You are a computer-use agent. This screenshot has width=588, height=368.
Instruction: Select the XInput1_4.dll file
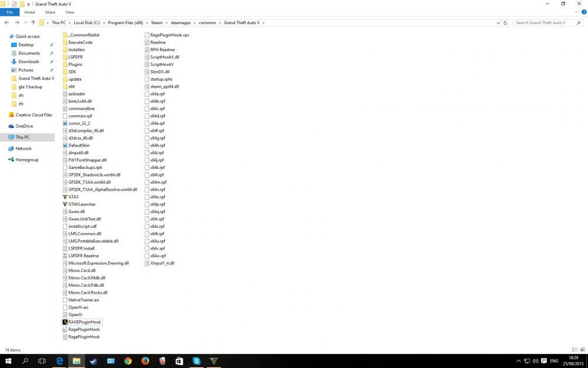point(159,263)
